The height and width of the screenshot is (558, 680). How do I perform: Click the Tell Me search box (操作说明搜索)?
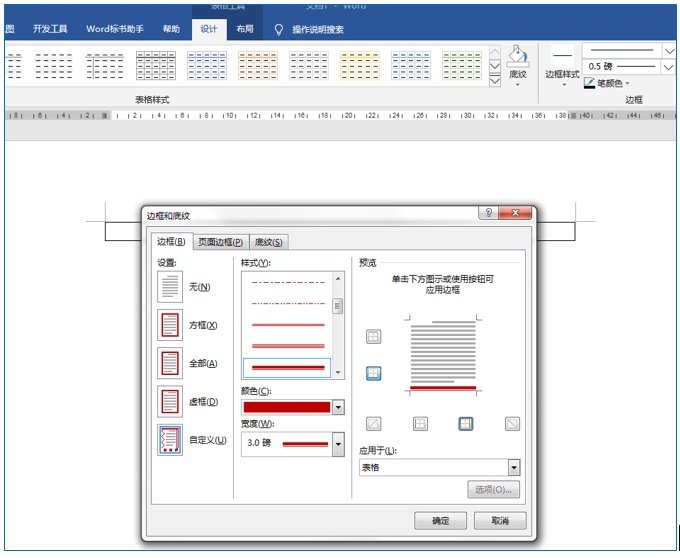[x=317, y=29]
